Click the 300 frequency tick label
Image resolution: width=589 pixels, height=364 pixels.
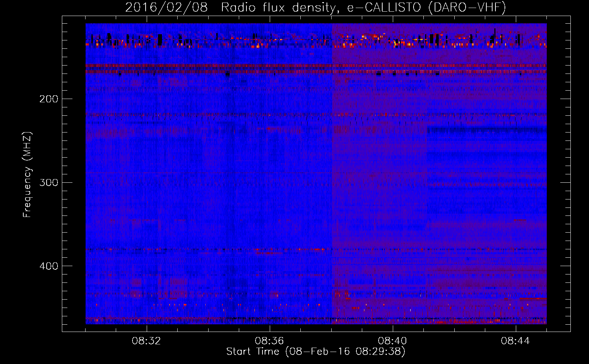[48, 182]
